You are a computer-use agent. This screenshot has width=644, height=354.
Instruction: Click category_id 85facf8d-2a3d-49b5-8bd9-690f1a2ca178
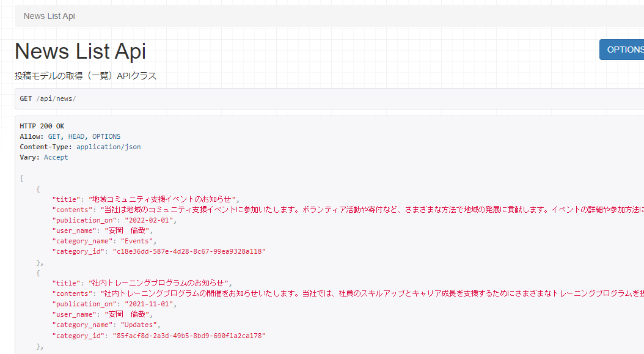pos(189,336)
